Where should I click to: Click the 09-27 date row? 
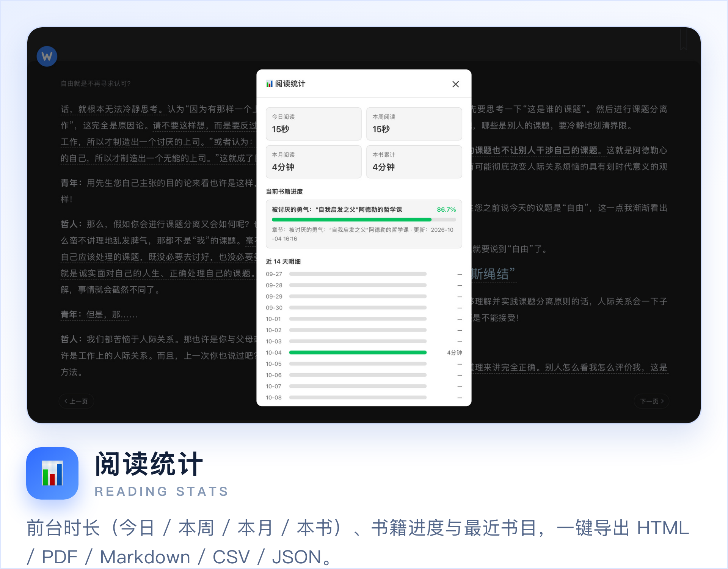pyautogui.click(x=364, y=274)
